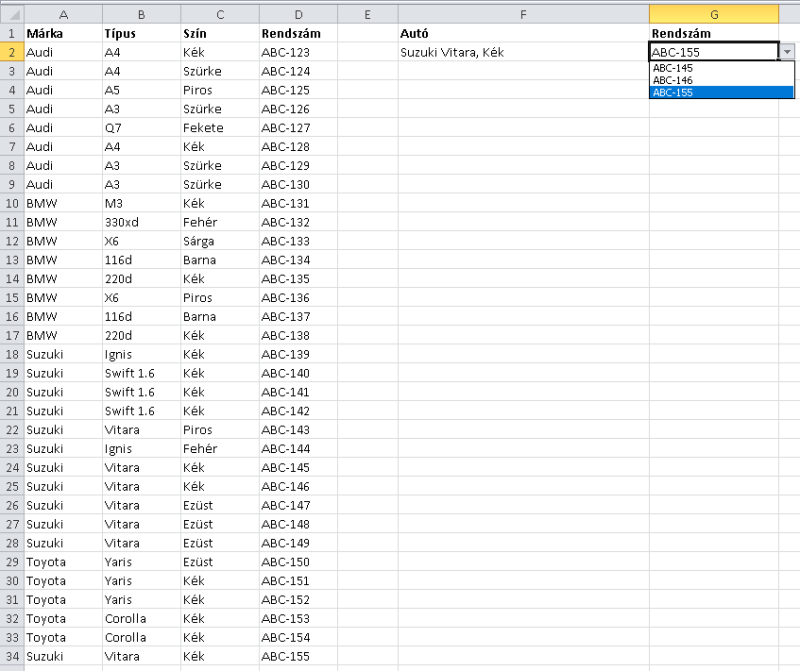The image size is (800, 671).
Task: Select column A header
Action: point(63,15)
